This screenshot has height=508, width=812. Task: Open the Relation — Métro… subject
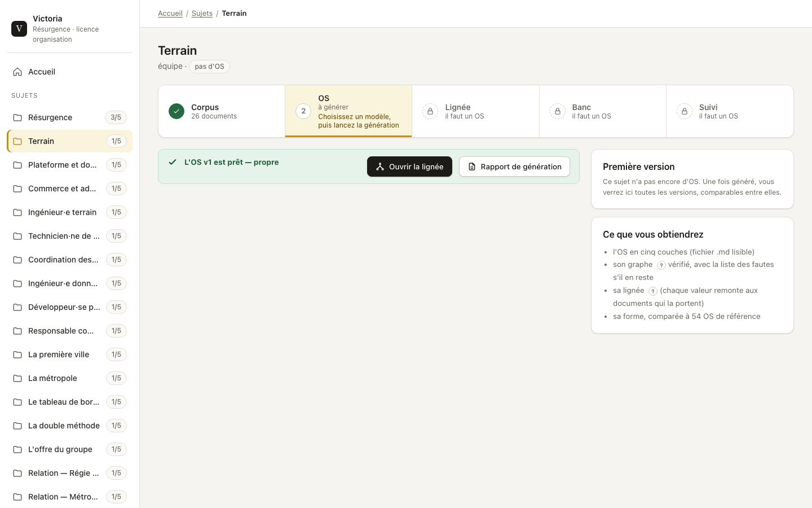pyautogui.click(x=69, y=497)
